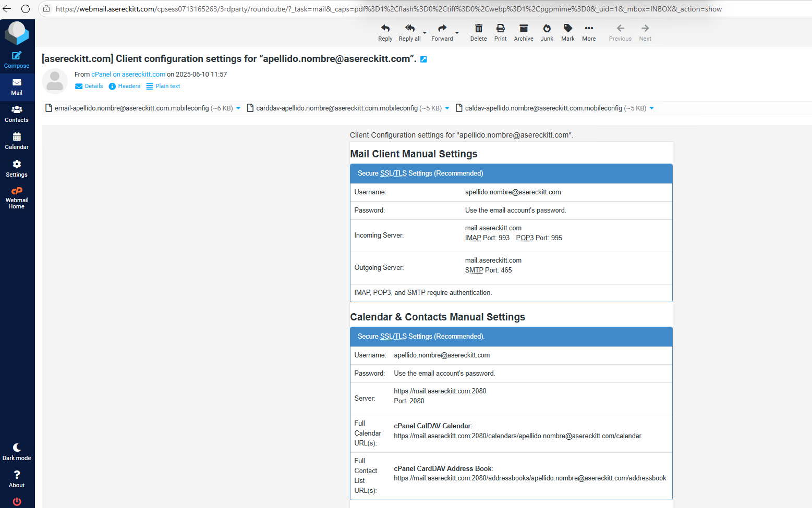Go to Calendar in sidebar
This screenshot has height=508, width=812.
pyautogui.click(x=17, y=141)
